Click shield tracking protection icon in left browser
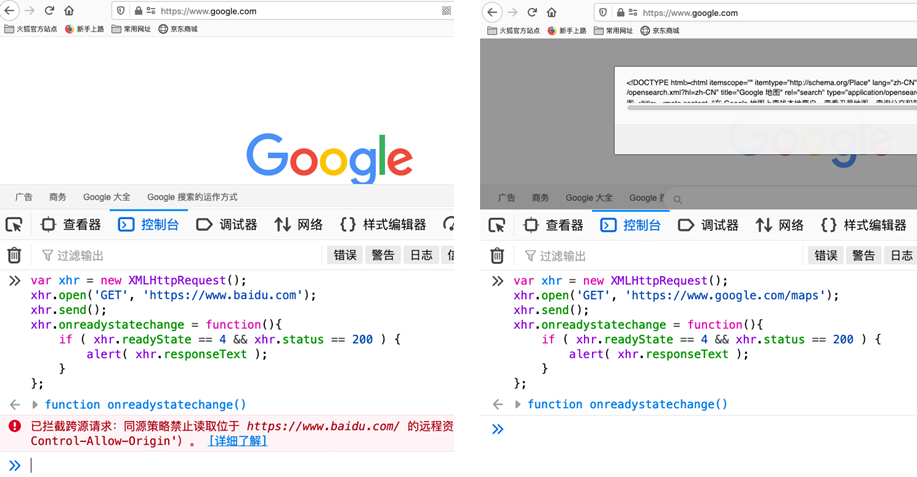The image size is (917, 477). pos(120,11)
